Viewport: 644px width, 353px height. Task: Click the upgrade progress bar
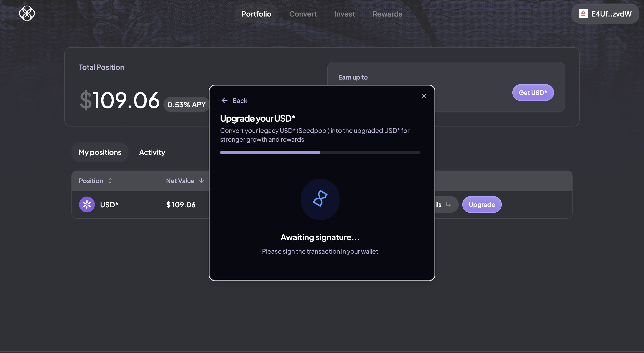(320, 152)
